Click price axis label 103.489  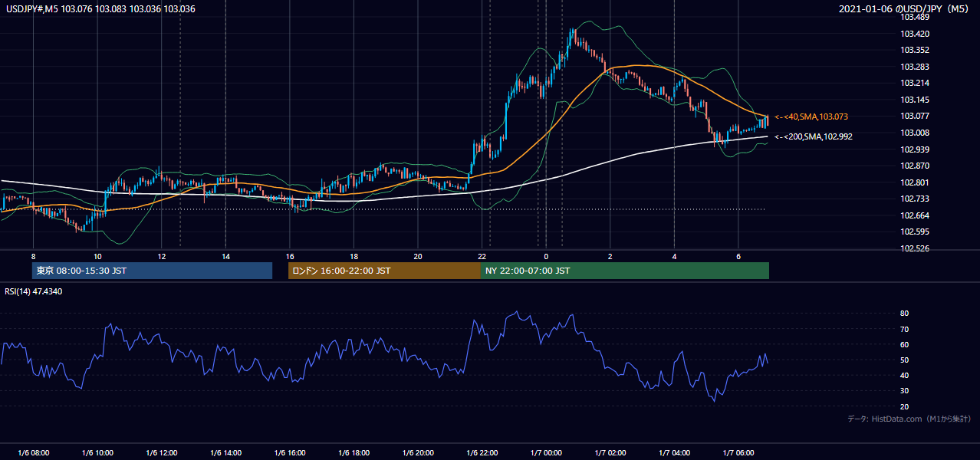(x=915, y=17)
